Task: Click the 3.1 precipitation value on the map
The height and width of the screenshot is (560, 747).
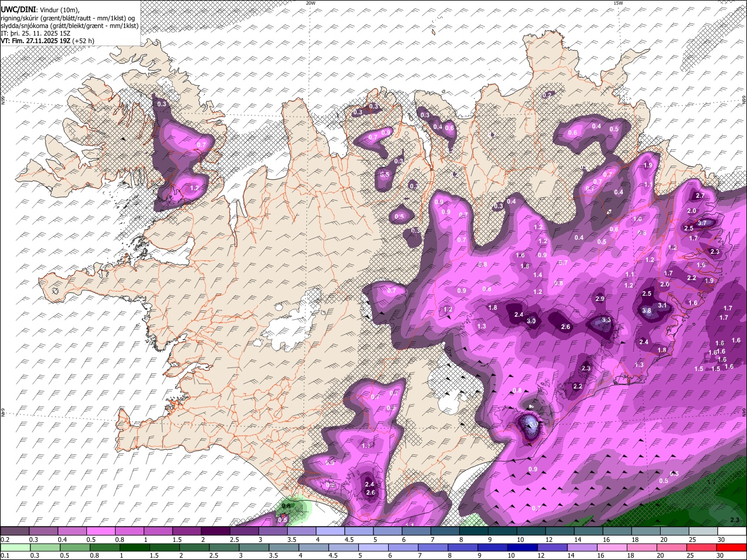Action: point(662,306)
